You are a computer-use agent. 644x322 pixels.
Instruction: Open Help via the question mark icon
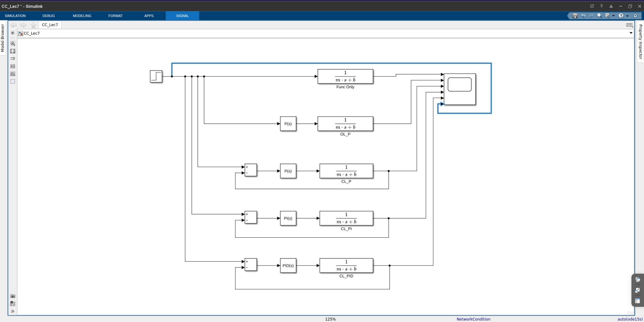(621, 16)
